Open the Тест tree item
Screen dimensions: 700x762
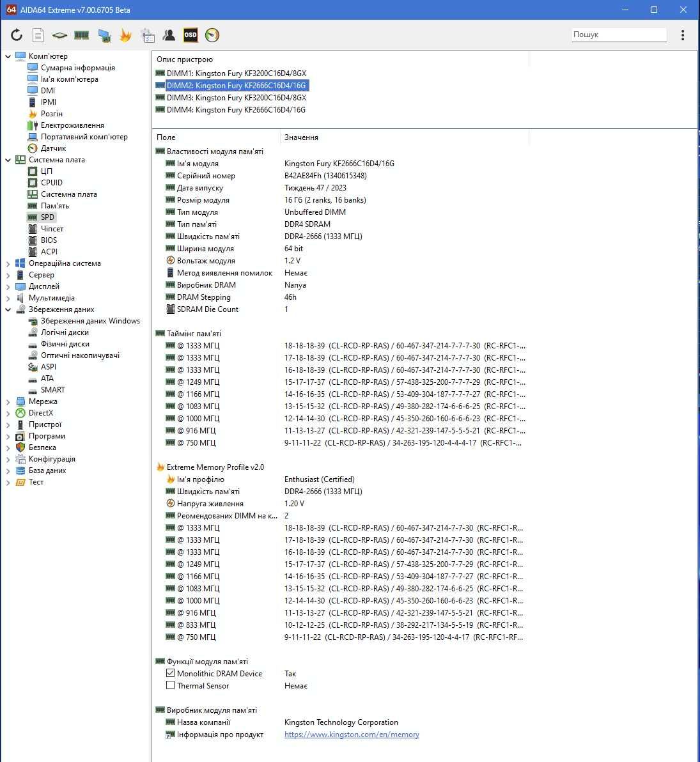(x=36, y=482)
